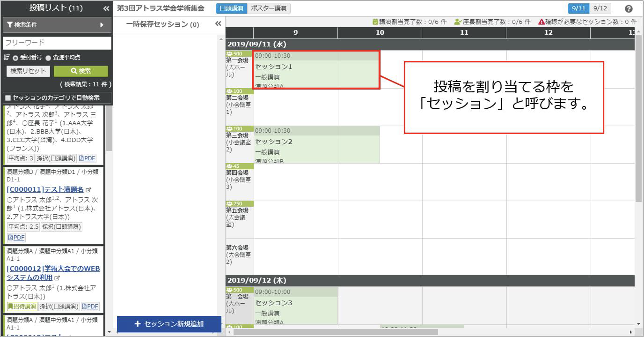This screenshot has width=644, height=337.
Task: Click the フリーワード search field
Action: pos(57,43)
